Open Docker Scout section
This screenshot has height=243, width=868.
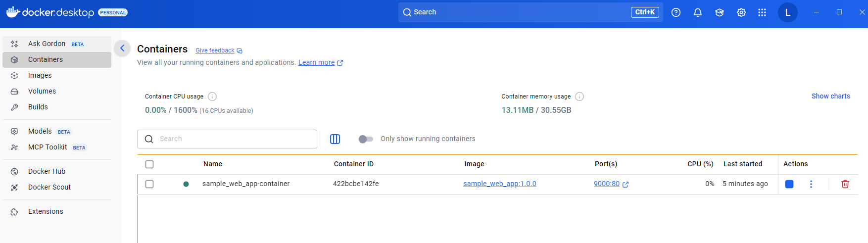pos(57,187)
